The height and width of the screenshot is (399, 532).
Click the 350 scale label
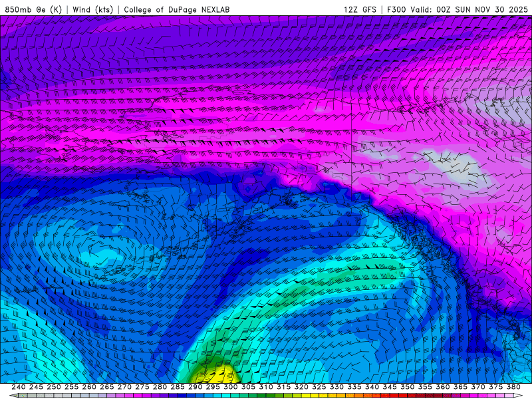(407, 387)
